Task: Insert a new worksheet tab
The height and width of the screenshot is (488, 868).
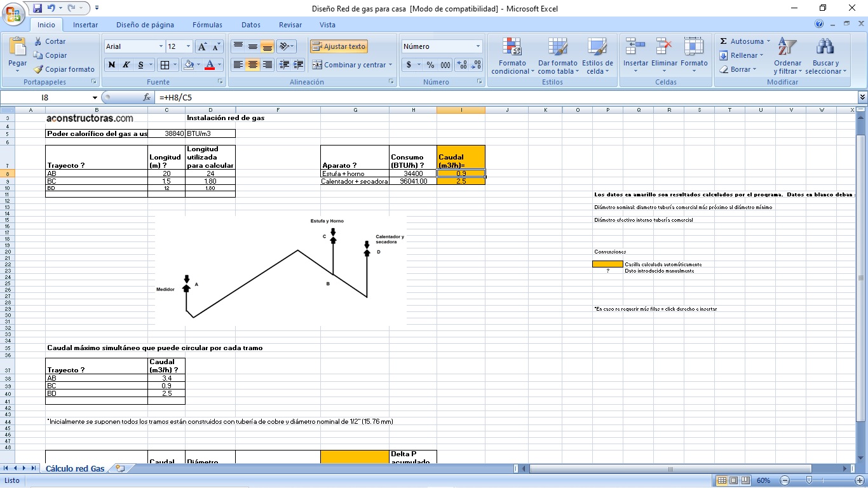Action: (120, 468)
